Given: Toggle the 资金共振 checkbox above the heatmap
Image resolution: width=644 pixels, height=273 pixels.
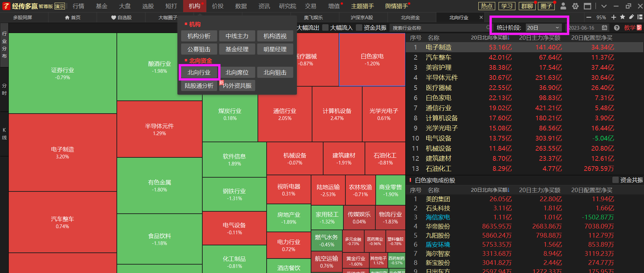Looking at the screenshot, I should click(359, 28).
